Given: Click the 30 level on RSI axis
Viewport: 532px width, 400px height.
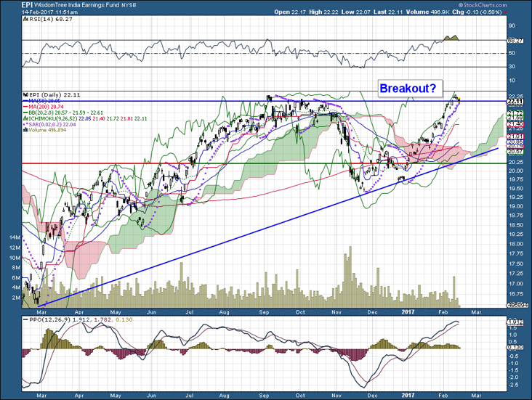Looking at the screenshot, I should (x=512, y=67).
